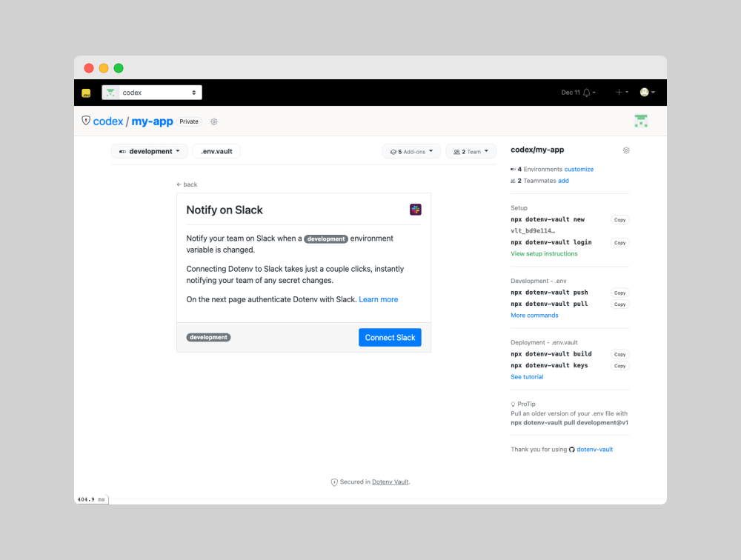Click the teammates icon beside 2 Teammates
The image size is (741, 560).
click(x=514, y=181)
